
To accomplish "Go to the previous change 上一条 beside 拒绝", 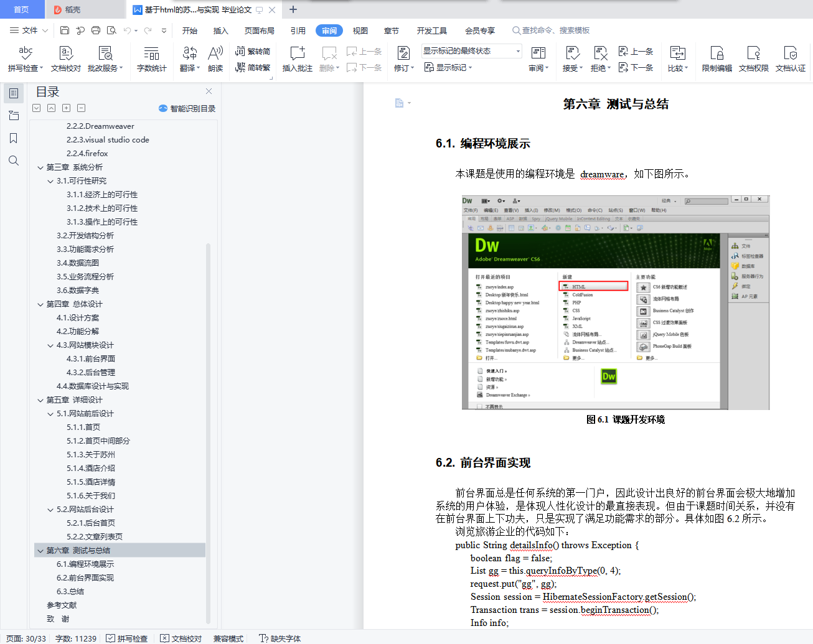I will 636,52.
